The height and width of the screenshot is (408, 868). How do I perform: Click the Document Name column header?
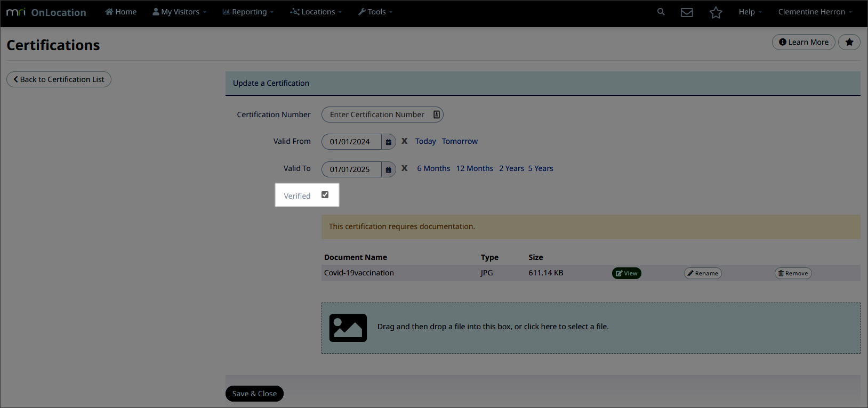point(356,257)
